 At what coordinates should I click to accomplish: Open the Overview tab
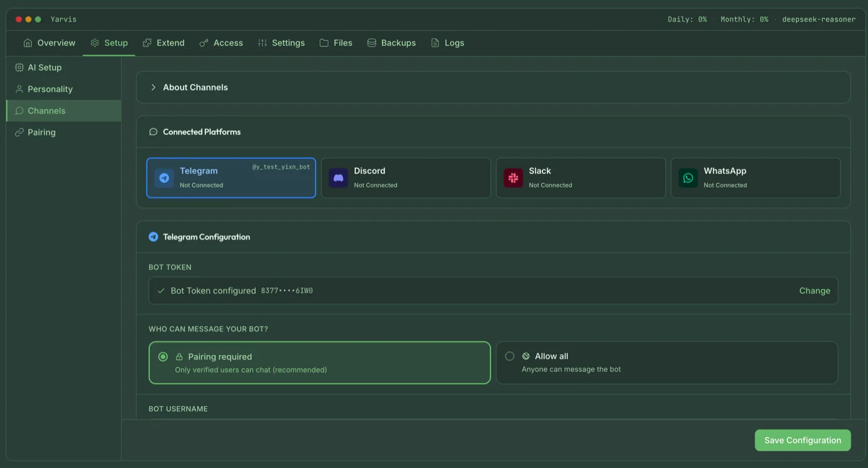tap(50, 43)
